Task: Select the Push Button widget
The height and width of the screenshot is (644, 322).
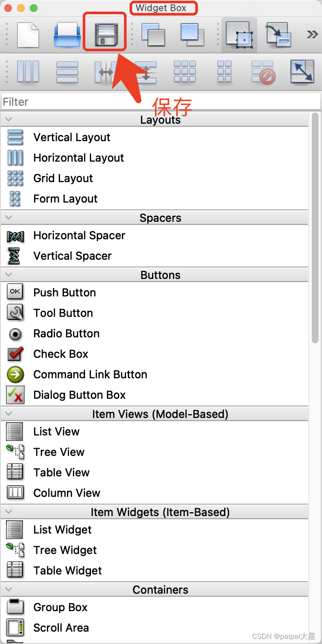Action: 64,293
